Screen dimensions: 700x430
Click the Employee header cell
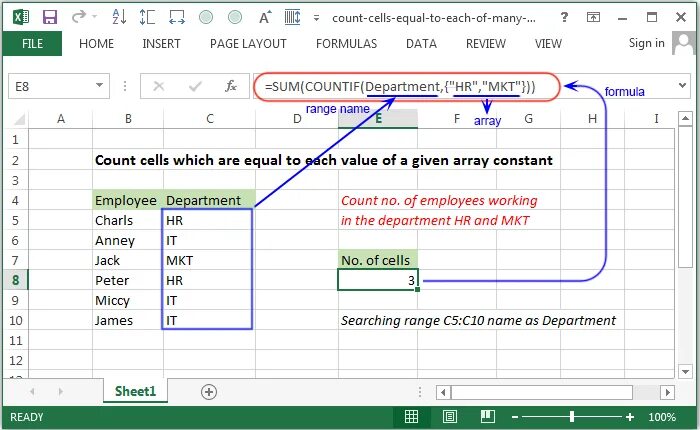point(128,200)
